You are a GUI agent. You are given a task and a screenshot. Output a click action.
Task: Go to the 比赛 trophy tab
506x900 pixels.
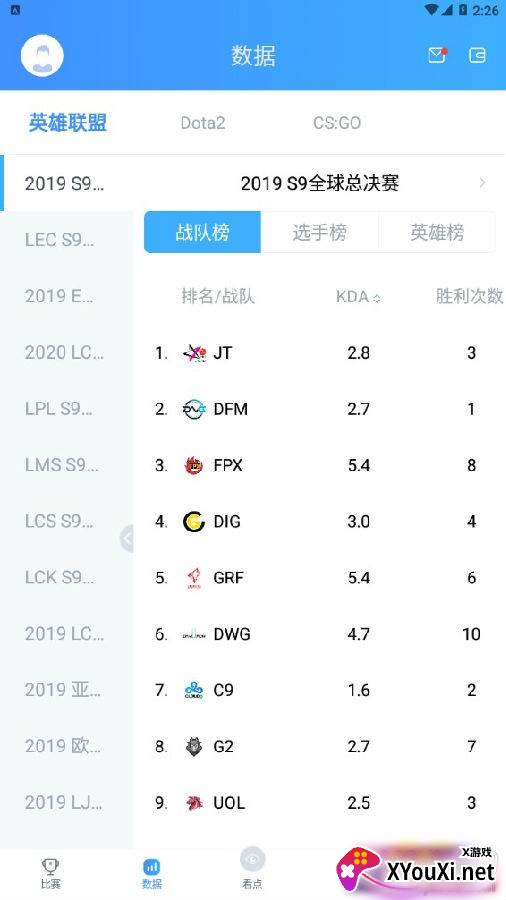(50, 874)
